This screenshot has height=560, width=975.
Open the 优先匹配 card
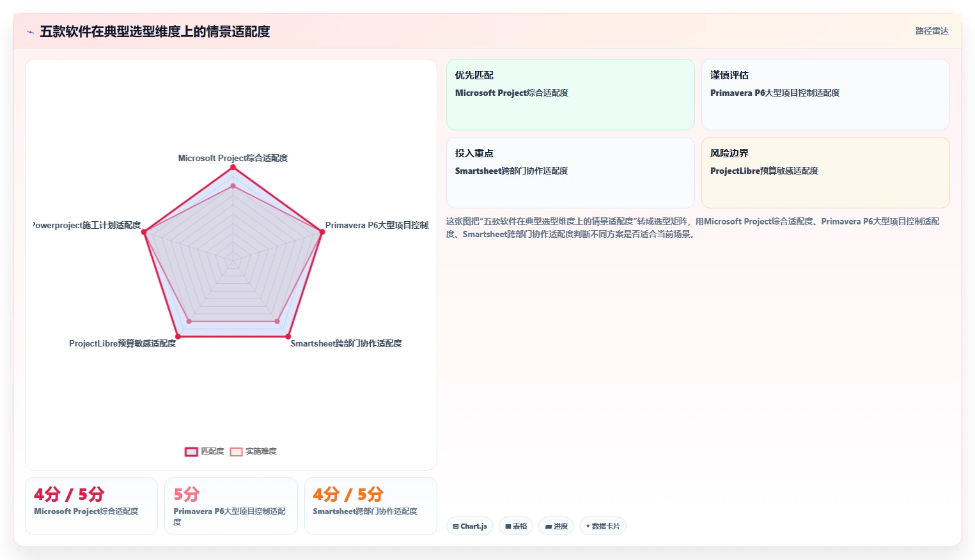click(570, 95)
